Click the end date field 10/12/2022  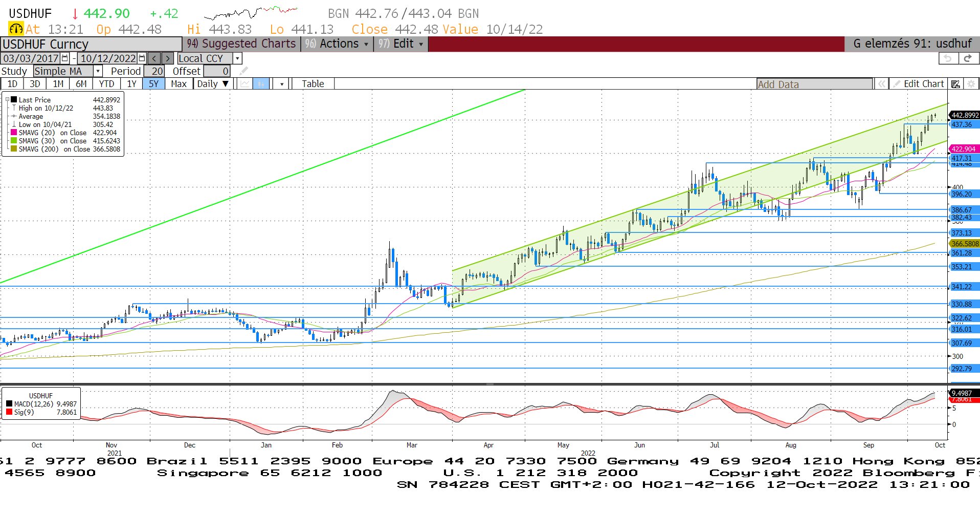pyautogui.click(x=108, y=58)
